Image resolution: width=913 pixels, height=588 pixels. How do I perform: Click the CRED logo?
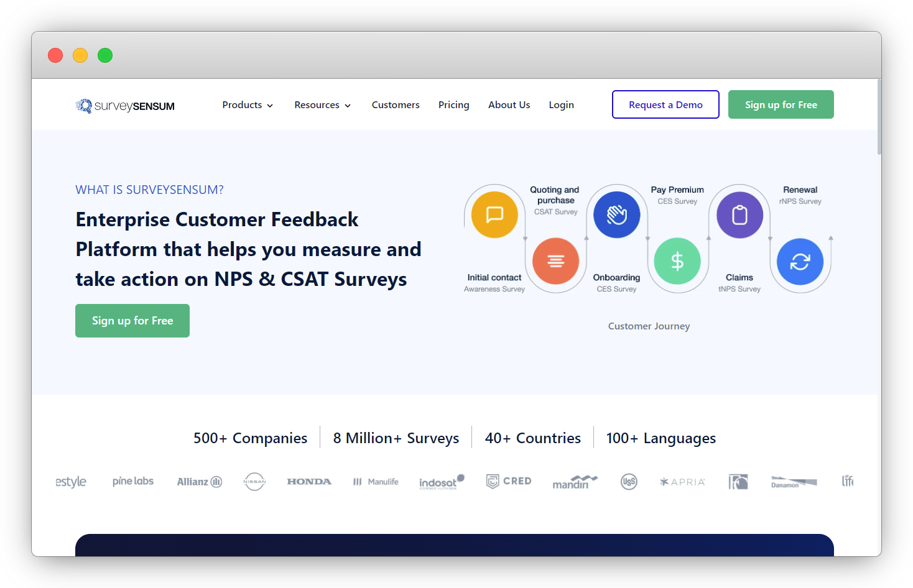(x=508, y=481)
